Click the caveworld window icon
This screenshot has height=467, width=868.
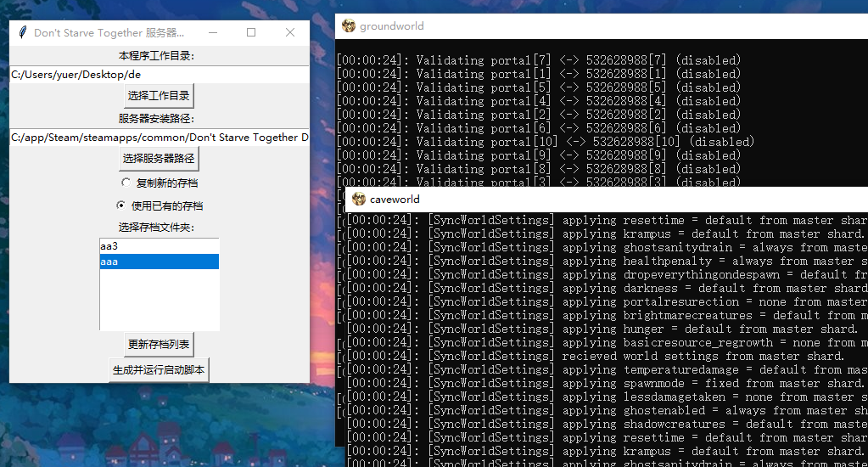(x=359, y=199)
